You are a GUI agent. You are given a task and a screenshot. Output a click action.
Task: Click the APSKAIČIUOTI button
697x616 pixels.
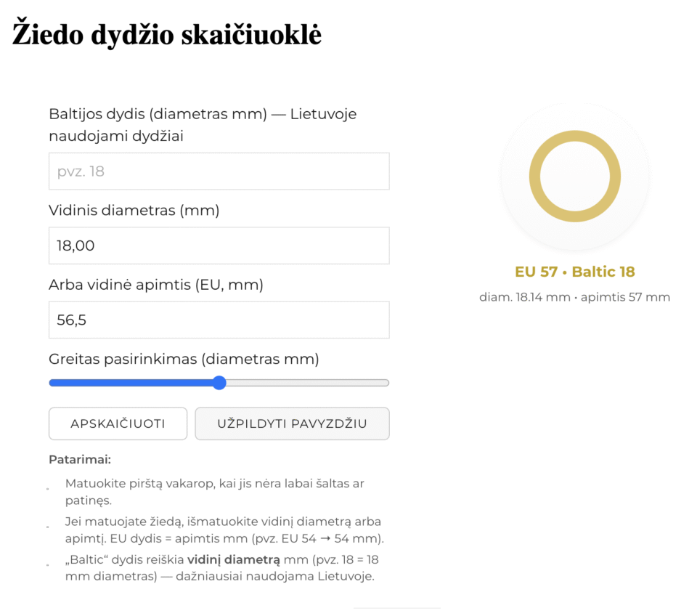[117, 423]
